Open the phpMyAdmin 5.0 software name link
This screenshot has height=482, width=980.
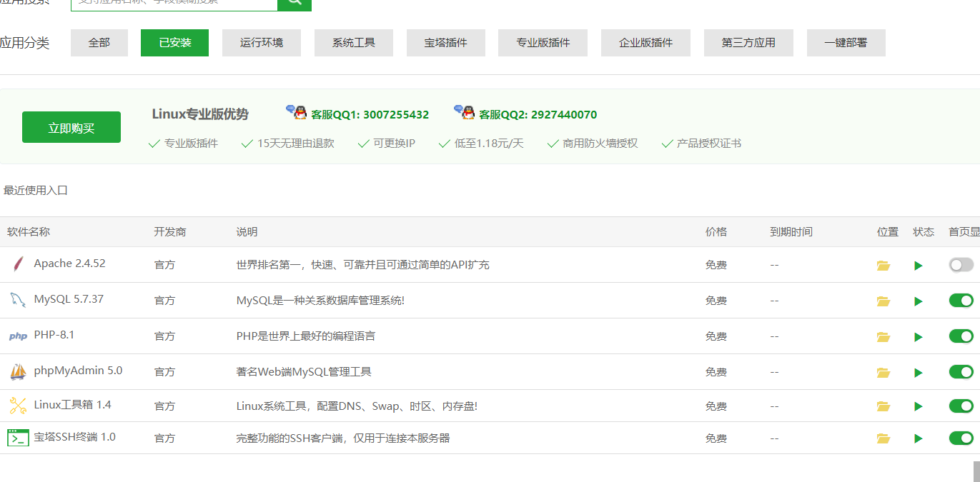[x=78, y=371]
